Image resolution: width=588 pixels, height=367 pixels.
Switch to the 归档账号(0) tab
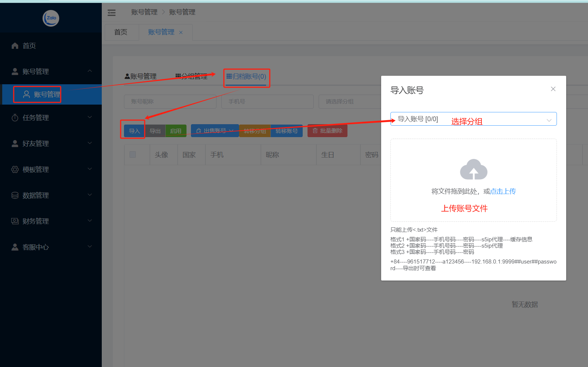pos(246,77)
